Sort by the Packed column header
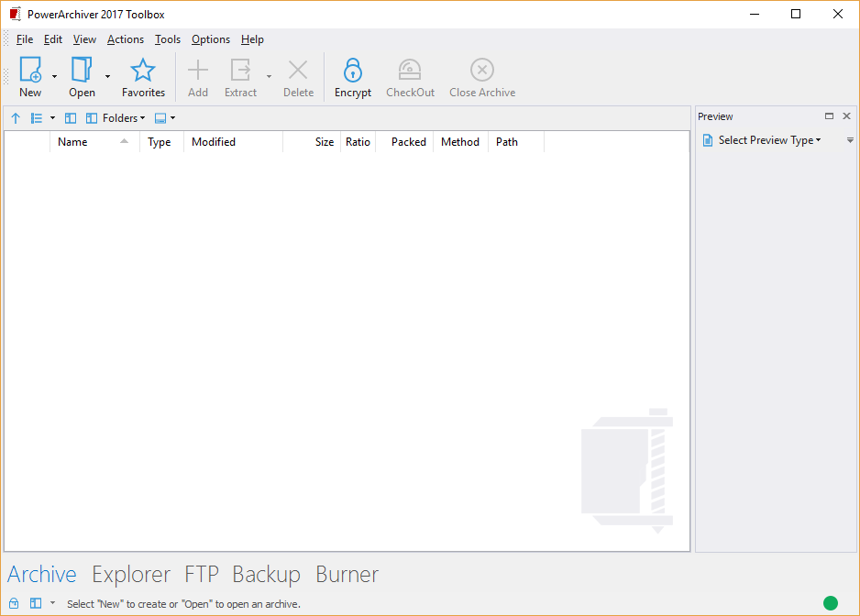This screenshot has width=860, height=616. click(404, 141)
